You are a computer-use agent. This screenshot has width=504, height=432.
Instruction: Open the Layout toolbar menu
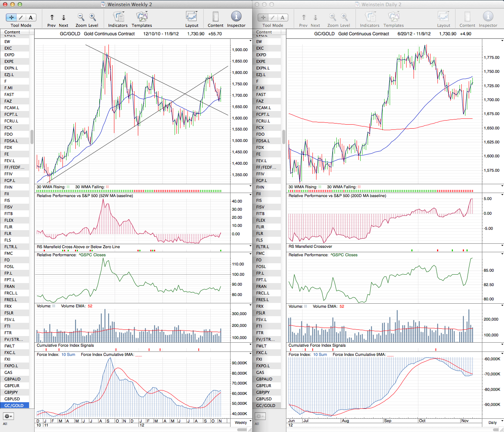click(x=192, y=17)
